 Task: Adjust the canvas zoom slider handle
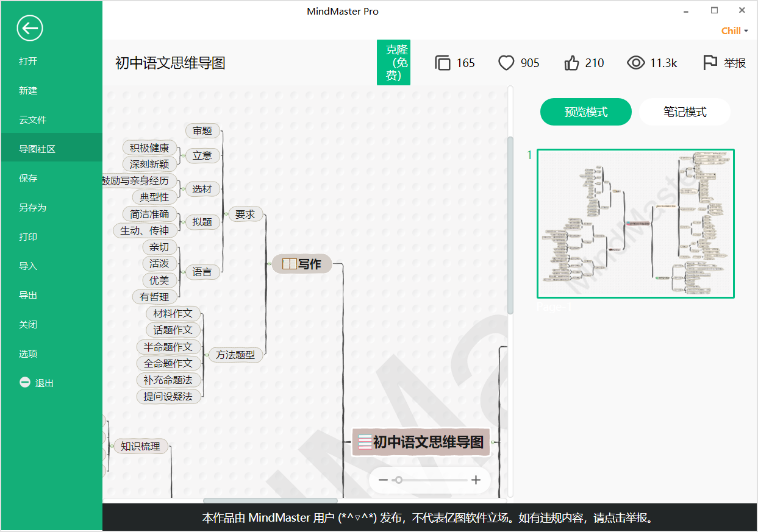click(x=398, y=480)
